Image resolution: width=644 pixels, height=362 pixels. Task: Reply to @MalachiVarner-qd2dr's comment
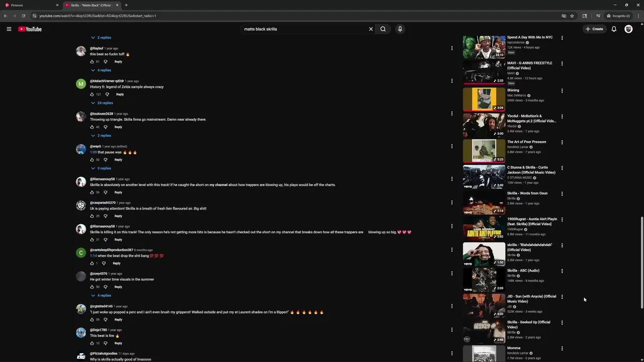tap(120, 94)
